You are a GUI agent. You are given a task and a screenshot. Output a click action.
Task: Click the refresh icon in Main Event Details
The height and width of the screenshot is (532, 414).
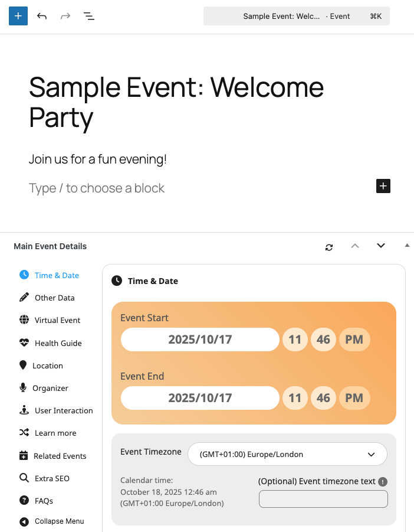pos(329,247)
